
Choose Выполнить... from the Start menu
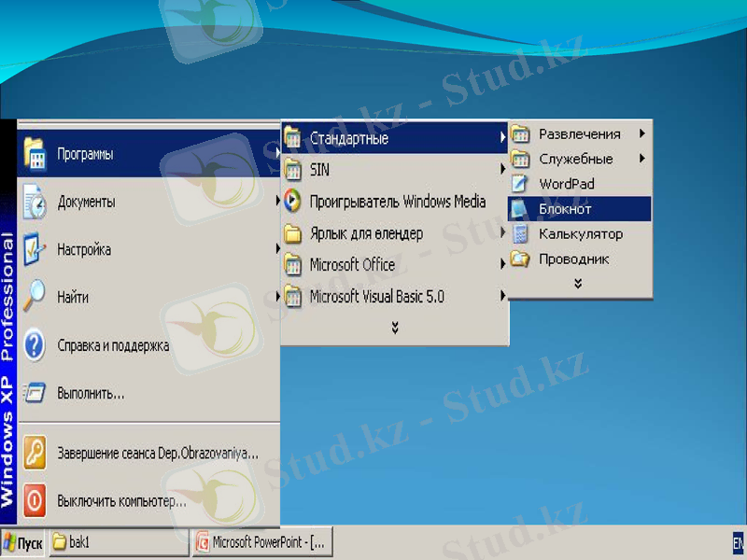point(91,393)
